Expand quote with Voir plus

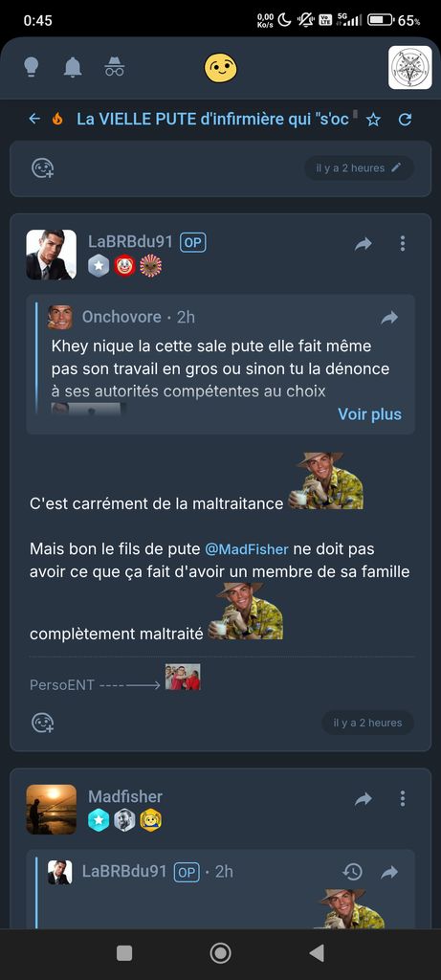[370, 413]
